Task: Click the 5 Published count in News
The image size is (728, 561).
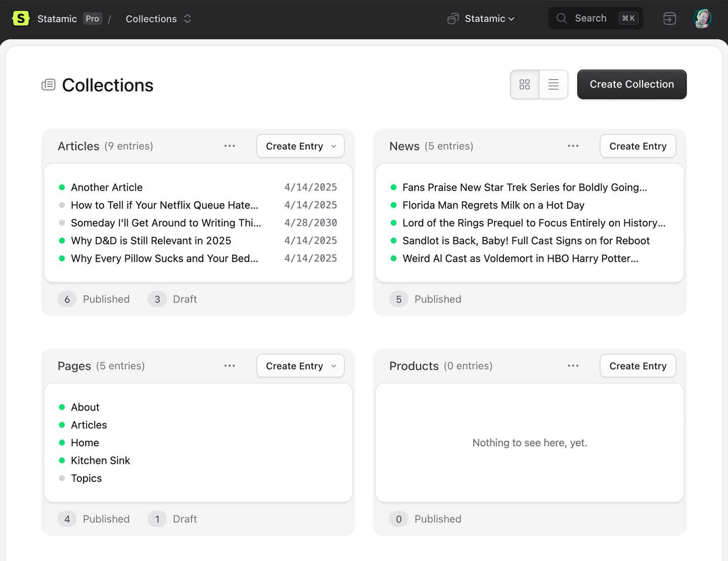Action: point(425,299)
